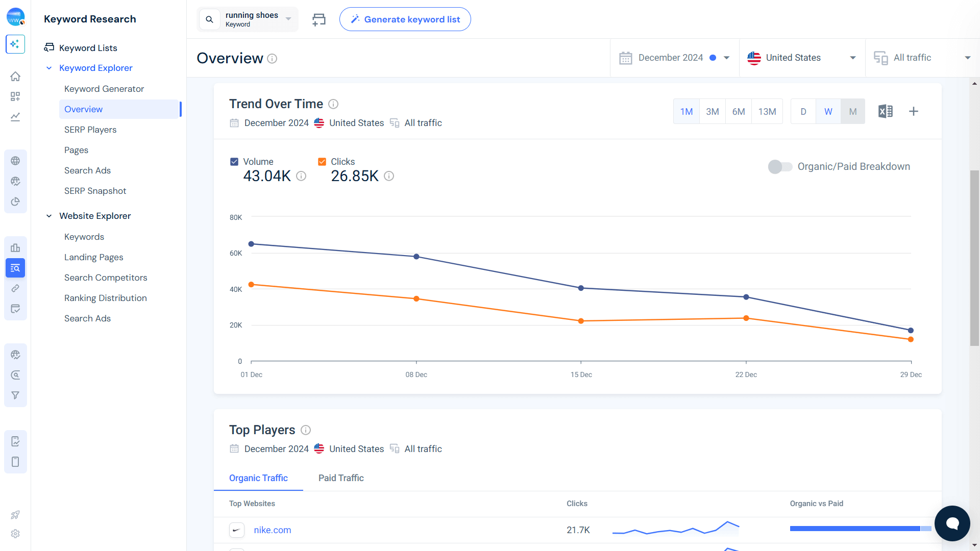Toggle the Organic/Paid Breakdown switch
The width and height of the screenshot is (980, 551).
pos(778,166)
